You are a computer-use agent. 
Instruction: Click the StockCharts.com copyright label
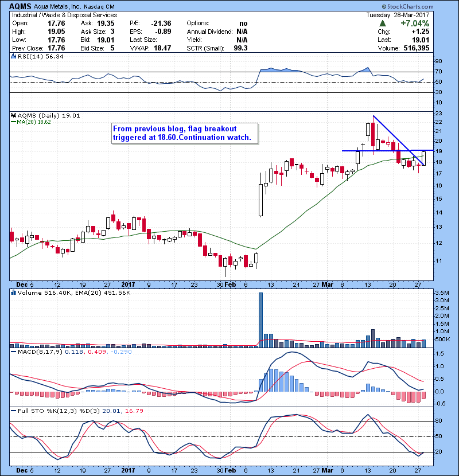408,6
